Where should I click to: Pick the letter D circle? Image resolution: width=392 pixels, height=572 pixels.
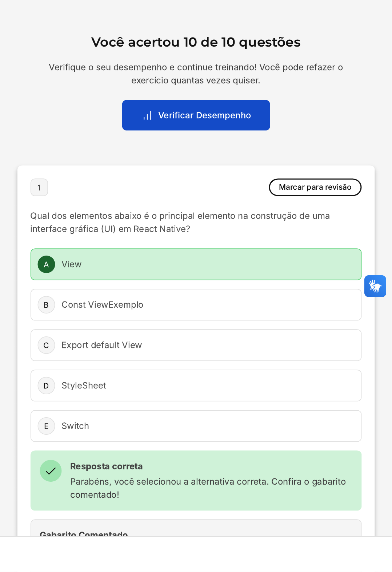(x=47, y=386)
